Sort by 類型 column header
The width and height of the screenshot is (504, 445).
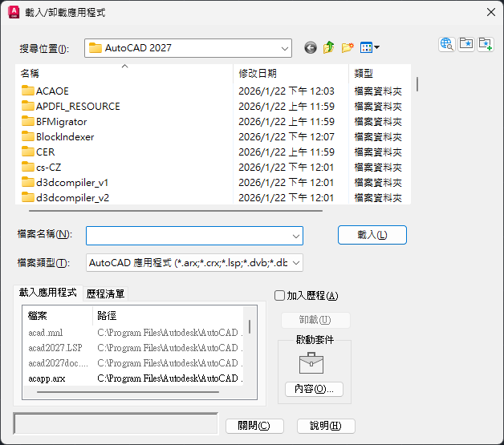tap(380, 74)
